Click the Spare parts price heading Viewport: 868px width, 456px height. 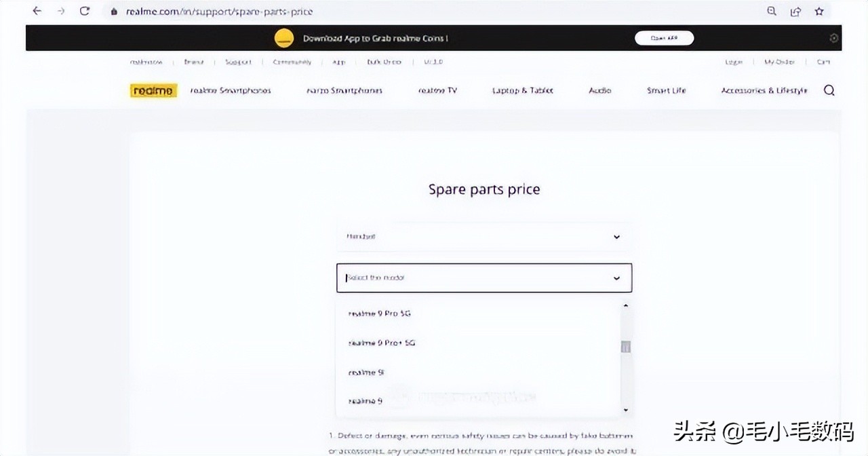pyautogui.click(x=484, y=189)
